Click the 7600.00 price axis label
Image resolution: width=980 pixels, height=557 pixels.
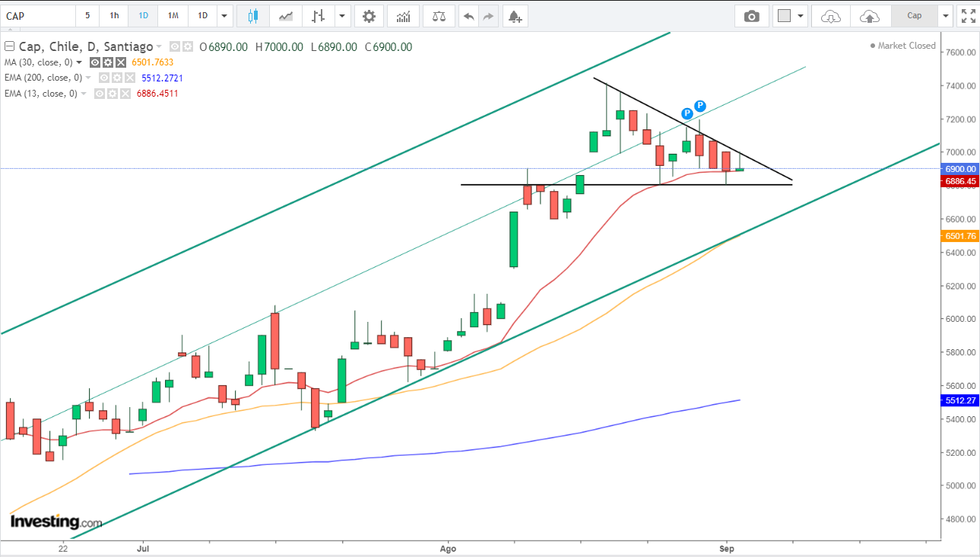tap(961, 53)
